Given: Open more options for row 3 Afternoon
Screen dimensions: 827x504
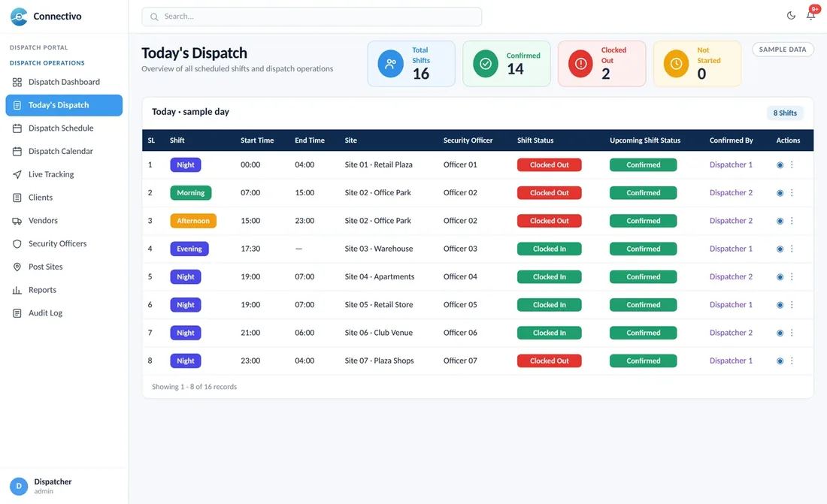Looking at the screenshot, I should coord(792,221).
